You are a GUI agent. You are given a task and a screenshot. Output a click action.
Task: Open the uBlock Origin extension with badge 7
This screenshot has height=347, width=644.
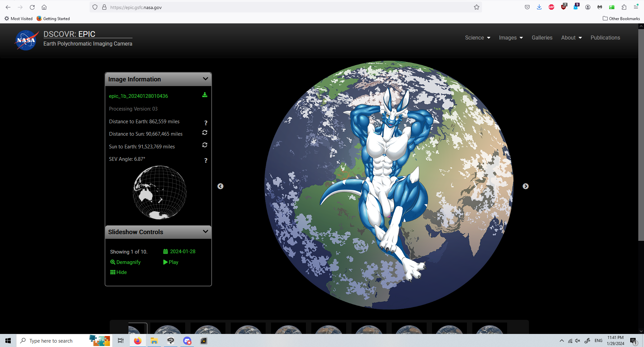(x=563, y=7)
